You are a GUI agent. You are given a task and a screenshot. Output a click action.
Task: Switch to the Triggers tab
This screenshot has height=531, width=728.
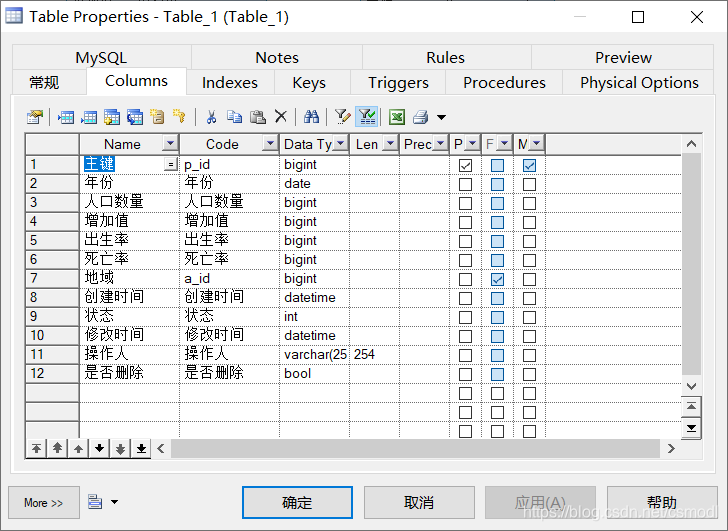tap(398, 83)
